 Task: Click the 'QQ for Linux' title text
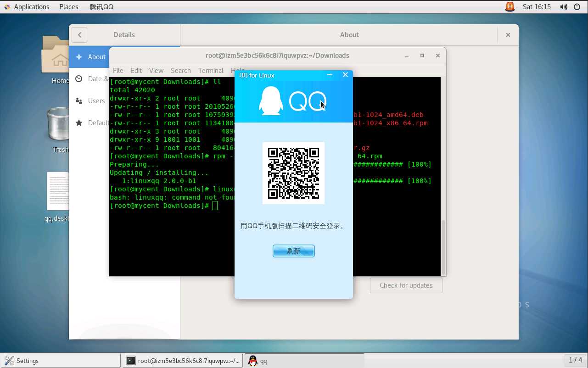(257, 75)
